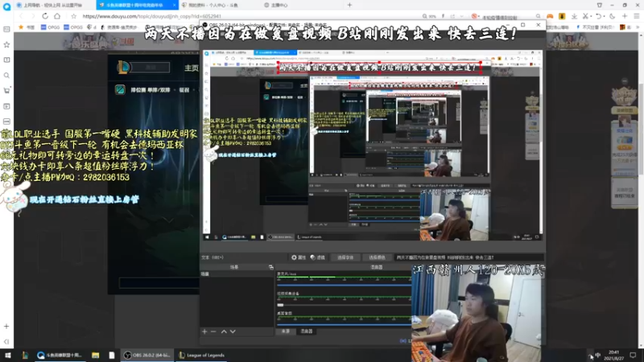
Task: Open undo closed tab icon
Action: [599, 16]
